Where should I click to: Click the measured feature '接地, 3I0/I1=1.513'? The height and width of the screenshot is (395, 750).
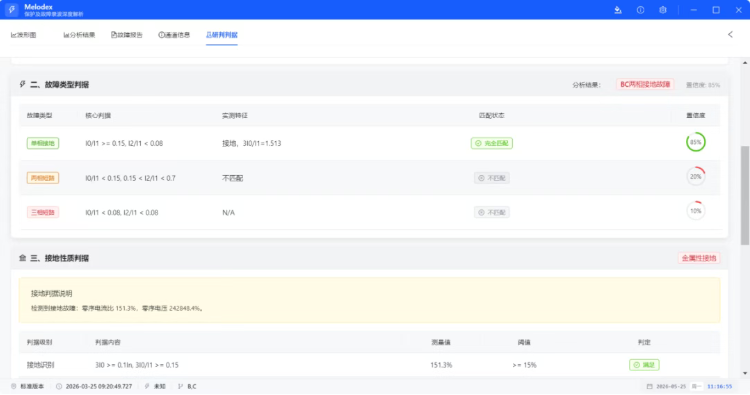[x=252, y=143]
